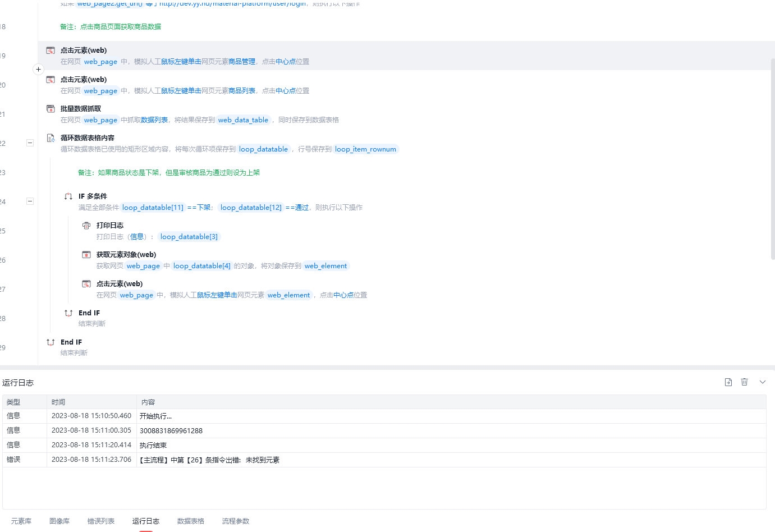Click the loop_datatable[3] variable in 打印日志
This screenshot has height=532, width=775.
click(x=189, y=237)
